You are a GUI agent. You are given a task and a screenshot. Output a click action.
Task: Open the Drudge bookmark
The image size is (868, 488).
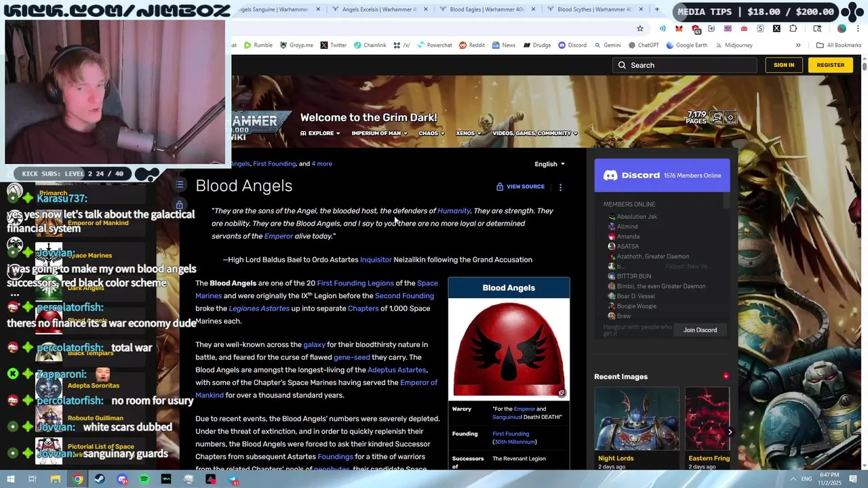pyautogui.click(x=537, y=45)
